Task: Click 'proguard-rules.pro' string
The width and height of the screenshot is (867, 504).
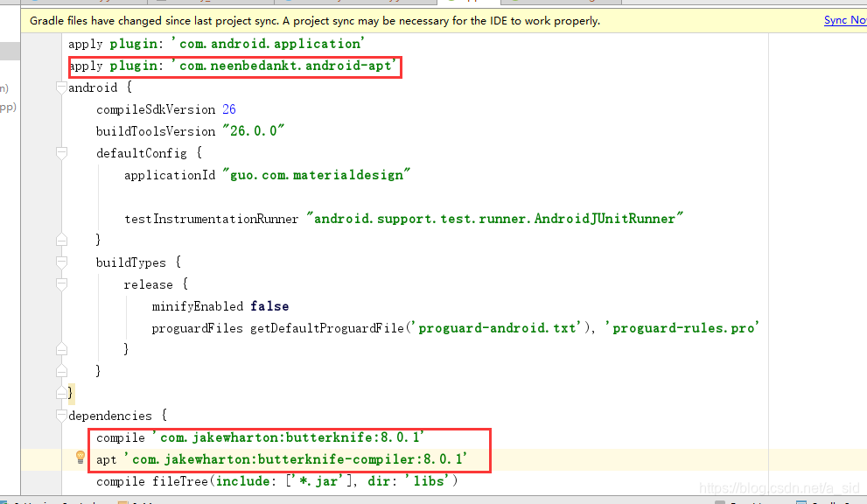Action: point(682,328)
